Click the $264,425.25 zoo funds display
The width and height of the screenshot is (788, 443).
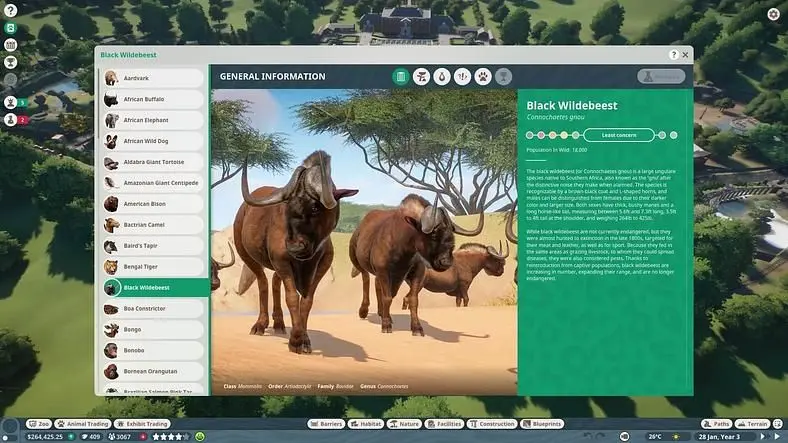tap(44, 436)
